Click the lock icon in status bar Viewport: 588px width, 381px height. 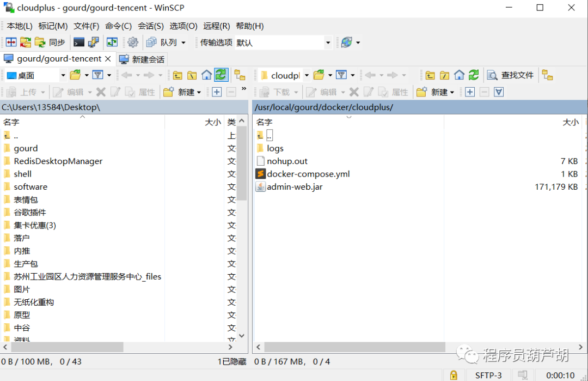pos(454,375)
